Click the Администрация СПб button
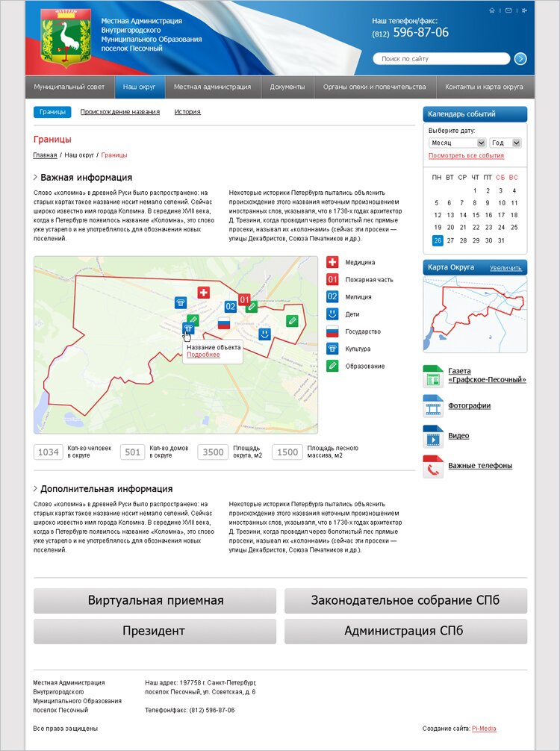560x751 pixels. [x=405, y=632]
